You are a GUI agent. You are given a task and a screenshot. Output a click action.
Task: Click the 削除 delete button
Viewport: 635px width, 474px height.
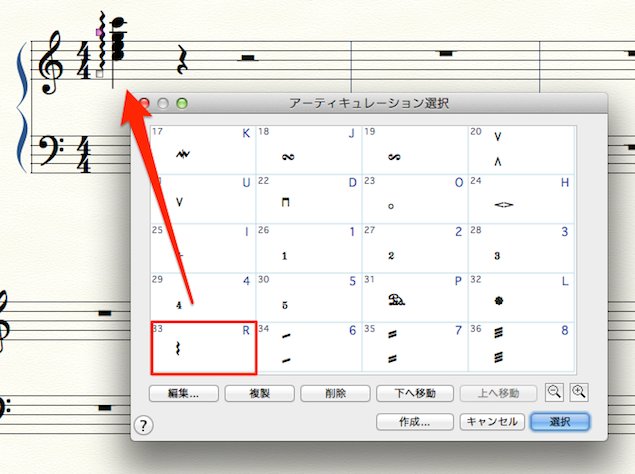click(x=335, y=393)
